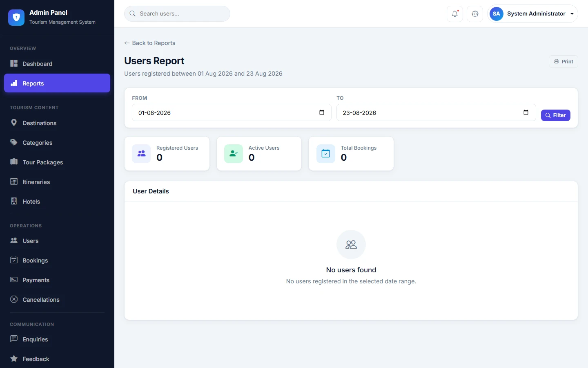The image size is (588, 368).
Task: Click the FROM date field 01-08-2026
Action: 232,112
